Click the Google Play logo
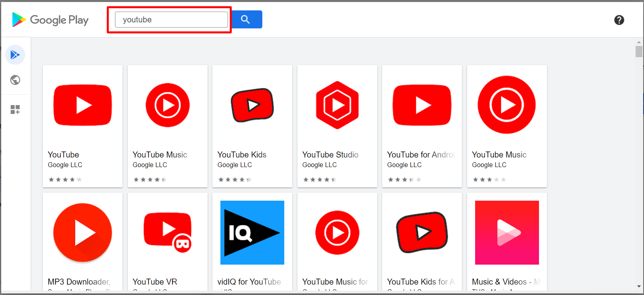This screenshot has height=295, width=644. tap(50, 20)
